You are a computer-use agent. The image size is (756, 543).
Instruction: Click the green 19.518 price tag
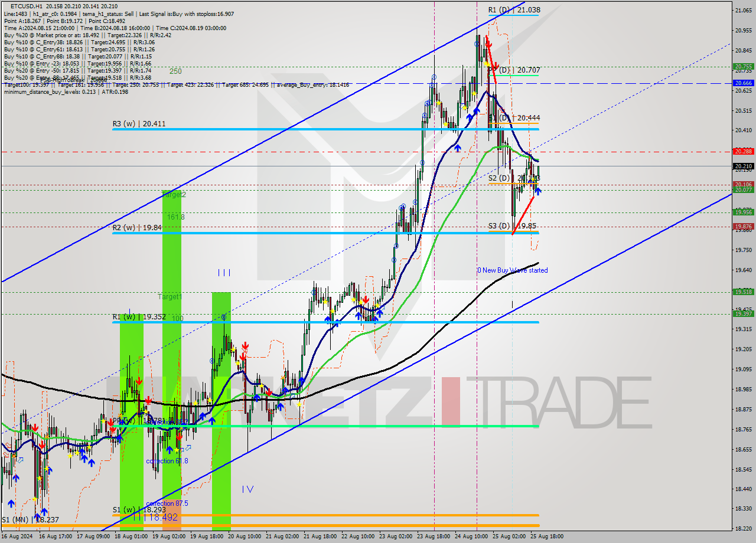(742, 292)
